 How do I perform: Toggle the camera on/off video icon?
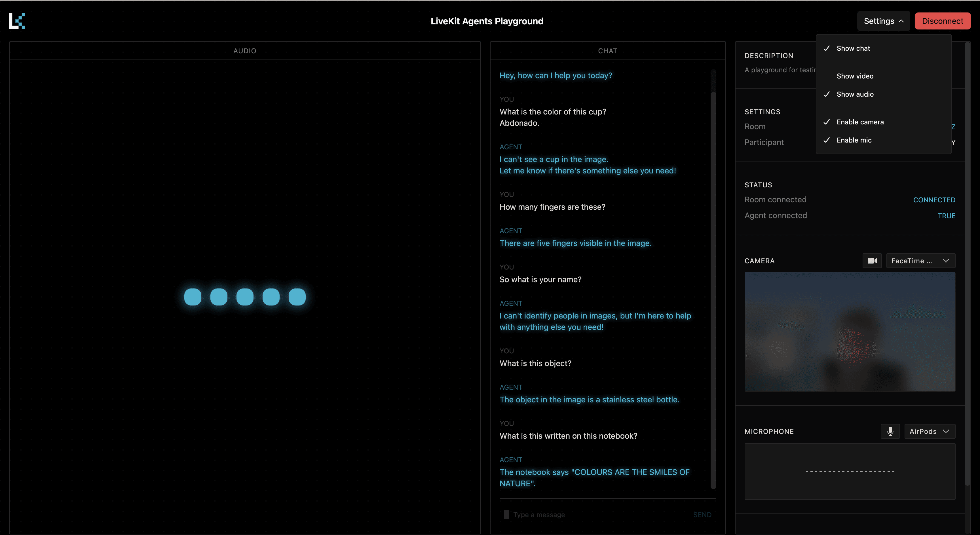(x=872, y=261)
